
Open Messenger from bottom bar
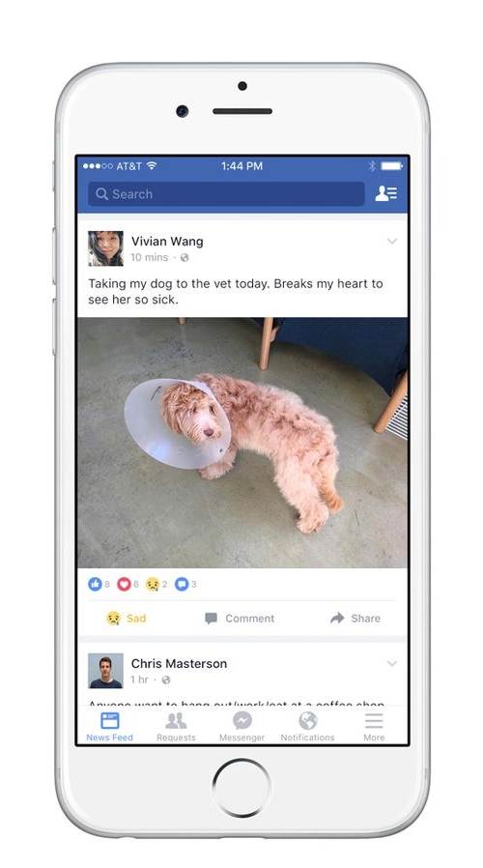[x=241, y=726]
